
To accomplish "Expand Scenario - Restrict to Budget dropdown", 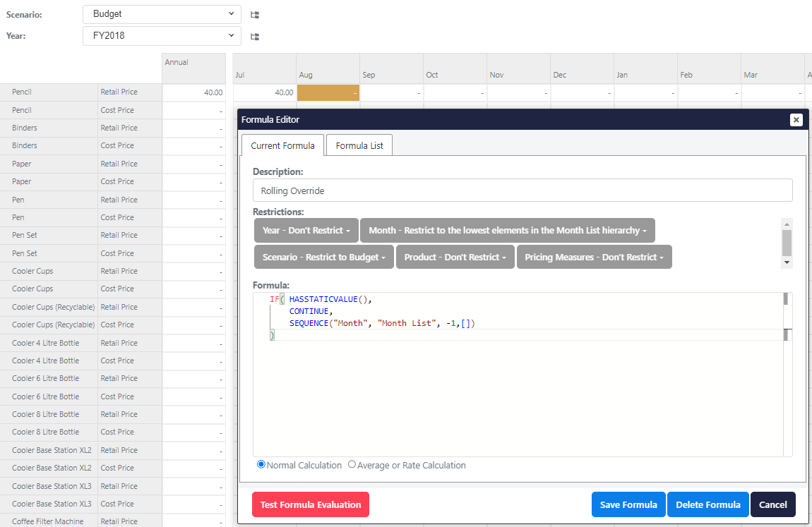I will 323,258.
